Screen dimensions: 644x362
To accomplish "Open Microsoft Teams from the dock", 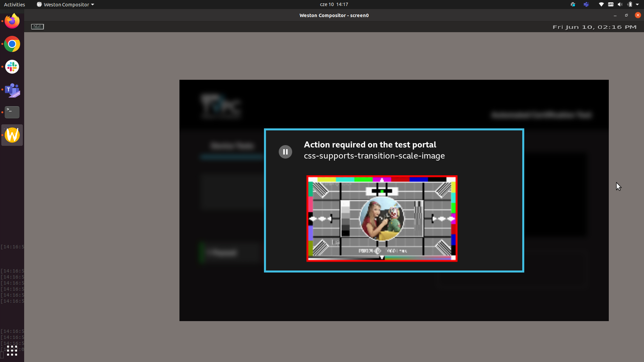I will [12, 90].
